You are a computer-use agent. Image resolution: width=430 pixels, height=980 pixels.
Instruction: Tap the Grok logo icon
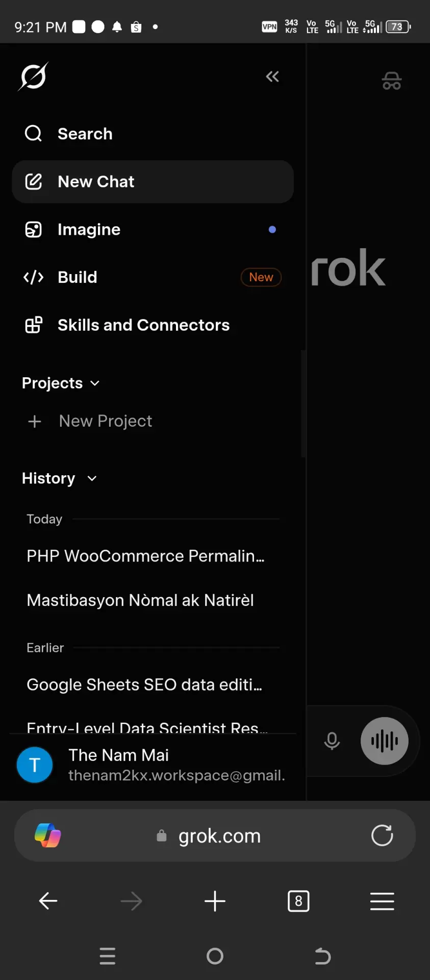[x=33, y=77]
